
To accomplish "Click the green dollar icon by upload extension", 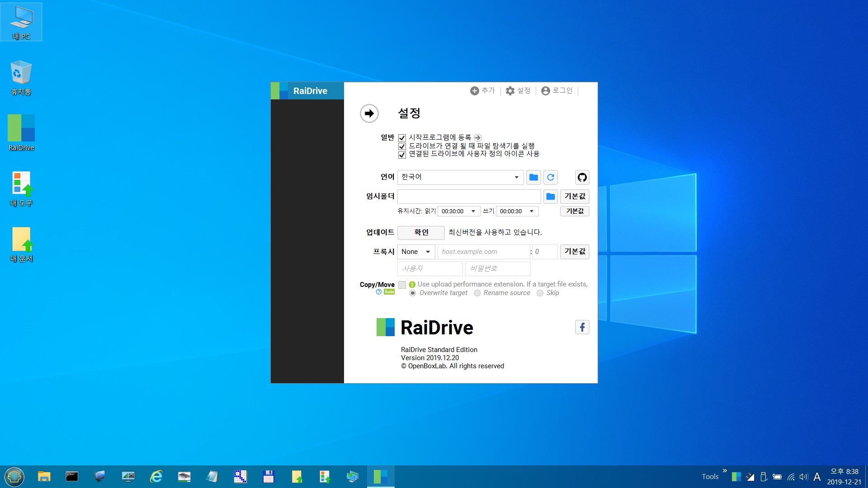I will point(412,285).
